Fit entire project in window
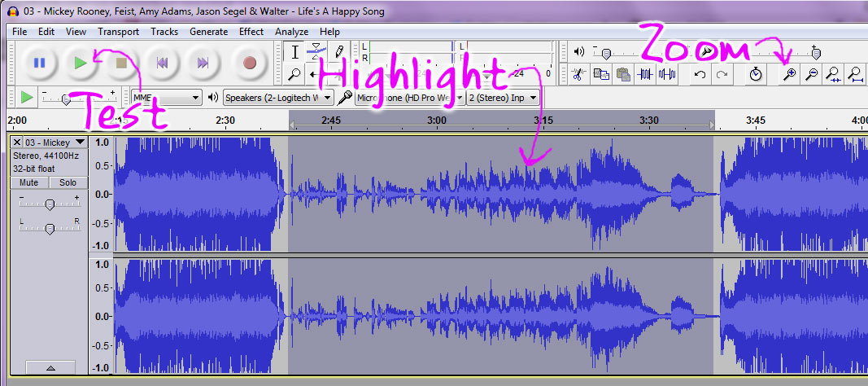The width and height of the screenshot is (868, 386). tap(855, 73)
